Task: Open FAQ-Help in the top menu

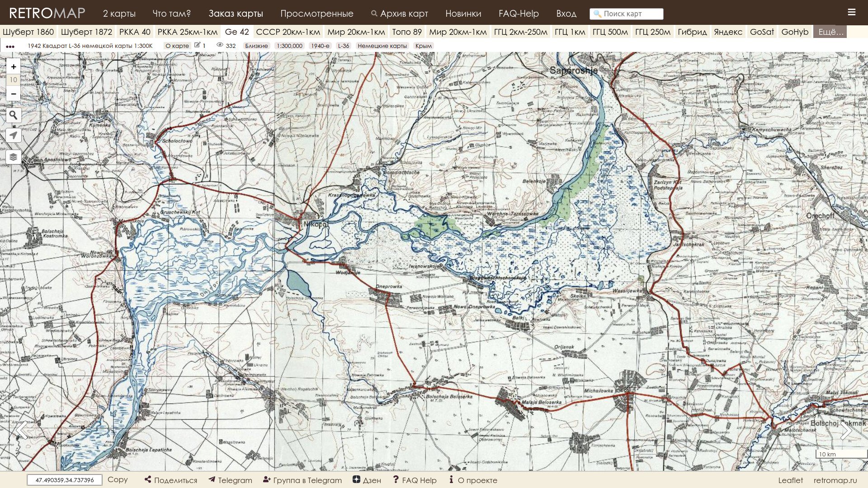Action: [x=519, y=14]
